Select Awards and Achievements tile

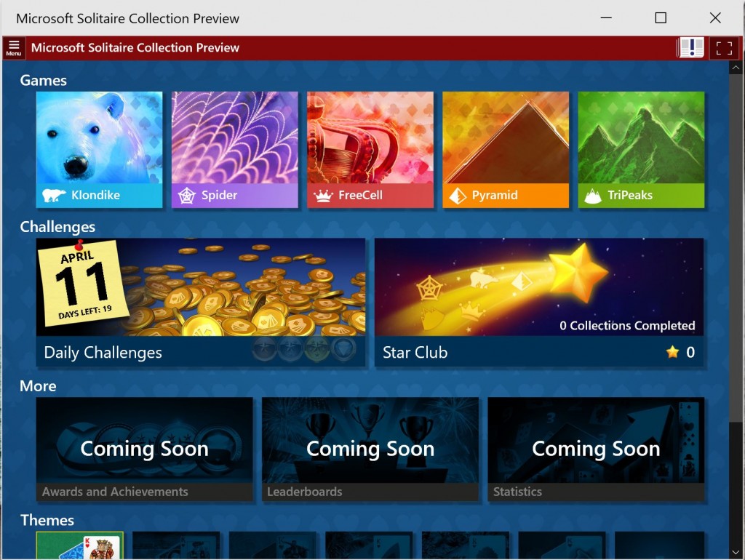coord(145,449)
